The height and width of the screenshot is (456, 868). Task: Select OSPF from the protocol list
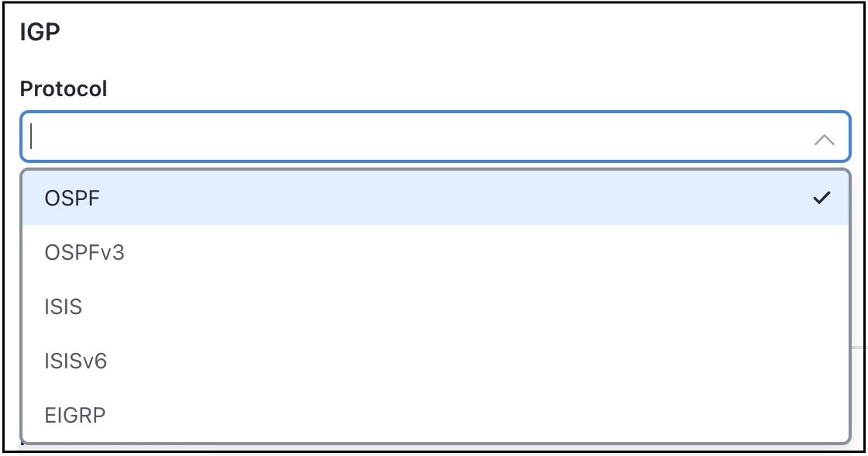(74, 199)
